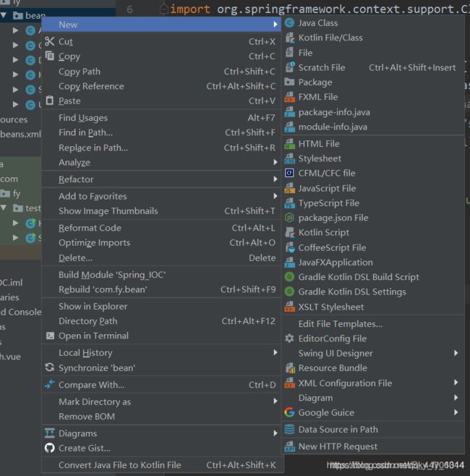Click the EditorConfig File gear icon

coord(290,339)
